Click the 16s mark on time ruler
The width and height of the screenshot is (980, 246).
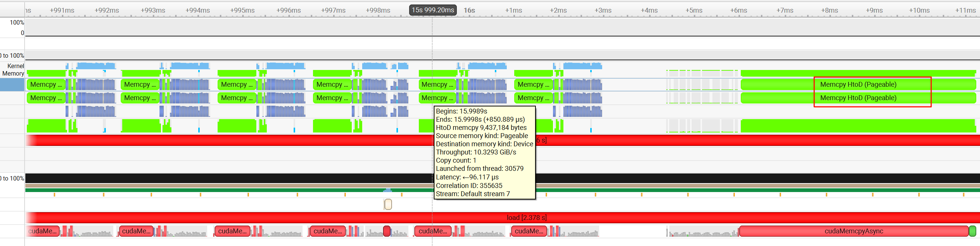pyautogui.click(x=469, y=10)
